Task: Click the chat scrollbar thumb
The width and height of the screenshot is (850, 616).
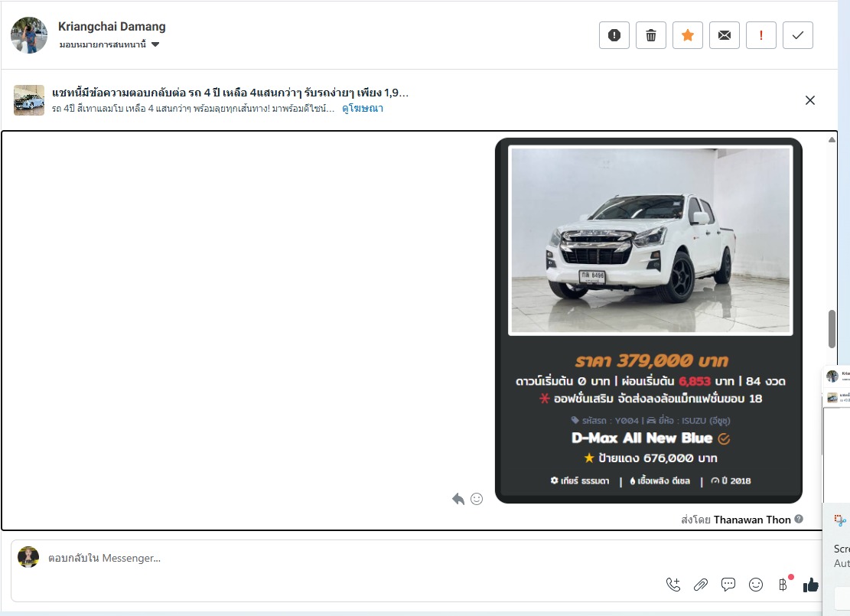Action: click(x=832, y=329)
